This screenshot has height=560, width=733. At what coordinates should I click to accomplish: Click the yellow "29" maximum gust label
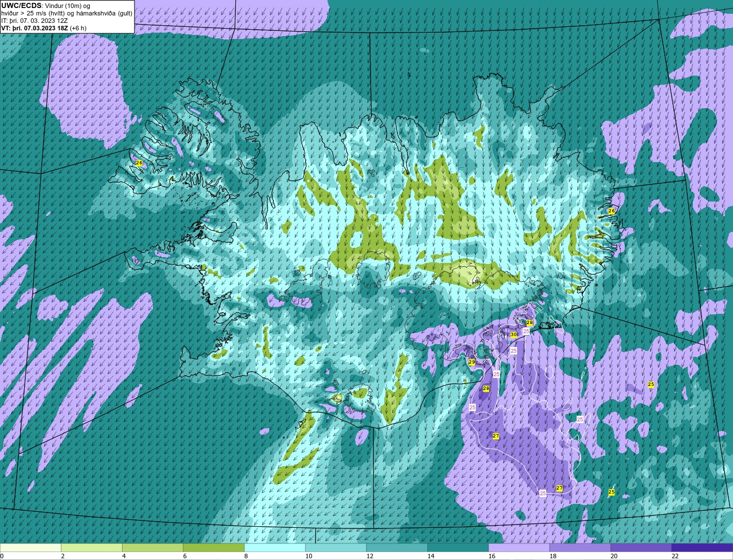tap(472, 362)
